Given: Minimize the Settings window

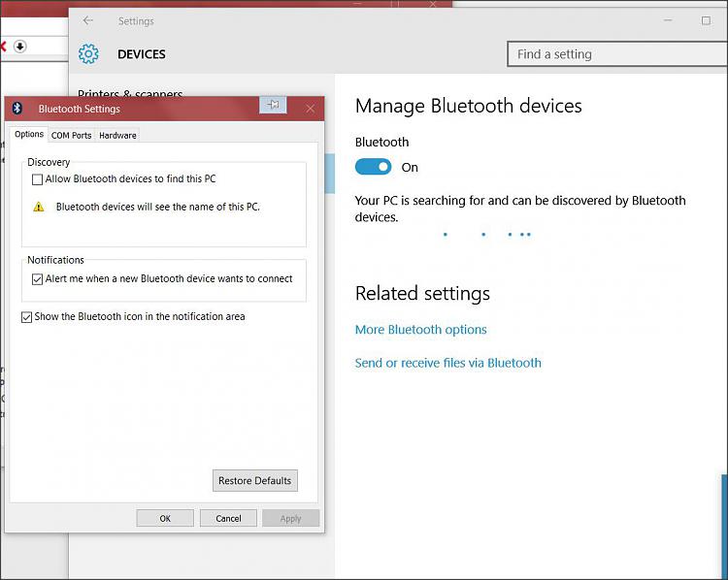Looking at the screenshot, I should click(668, 21).
